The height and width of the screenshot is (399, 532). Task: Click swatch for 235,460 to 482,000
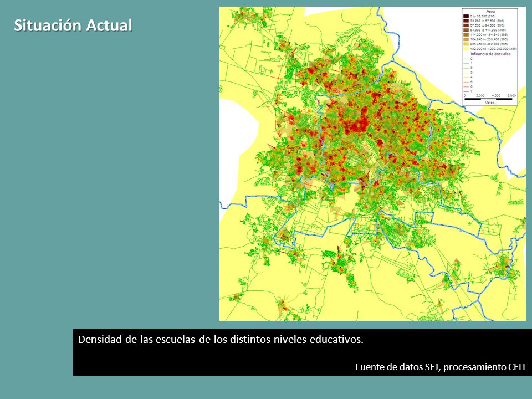tap(466, 44)
